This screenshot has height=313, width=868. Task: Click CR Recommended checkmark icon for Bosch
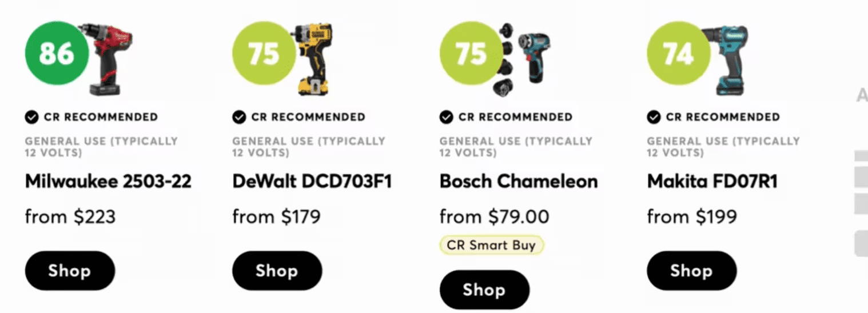(446, 117)
